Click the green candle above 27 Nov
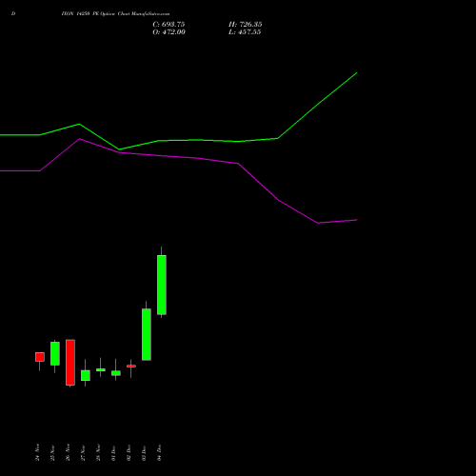The image size is (476, 476). [86, 375]
